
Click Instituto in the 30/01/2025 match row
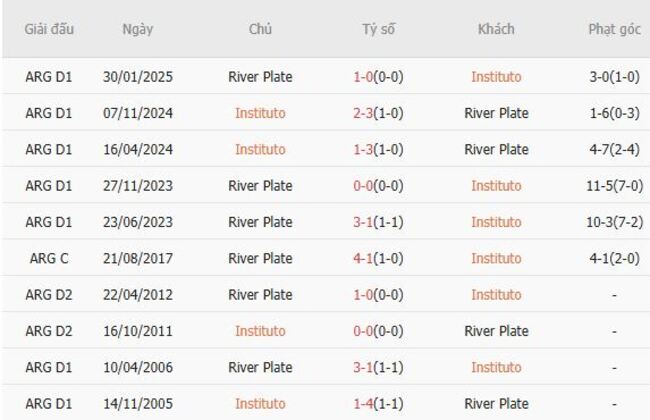click(496, 77)
